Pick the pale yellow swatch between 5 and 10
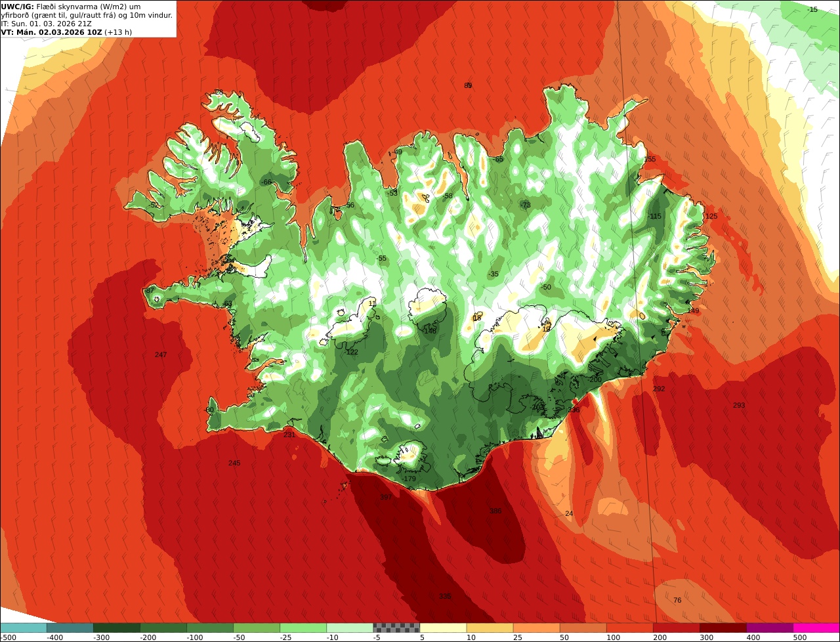 click(x=443, y=628)
